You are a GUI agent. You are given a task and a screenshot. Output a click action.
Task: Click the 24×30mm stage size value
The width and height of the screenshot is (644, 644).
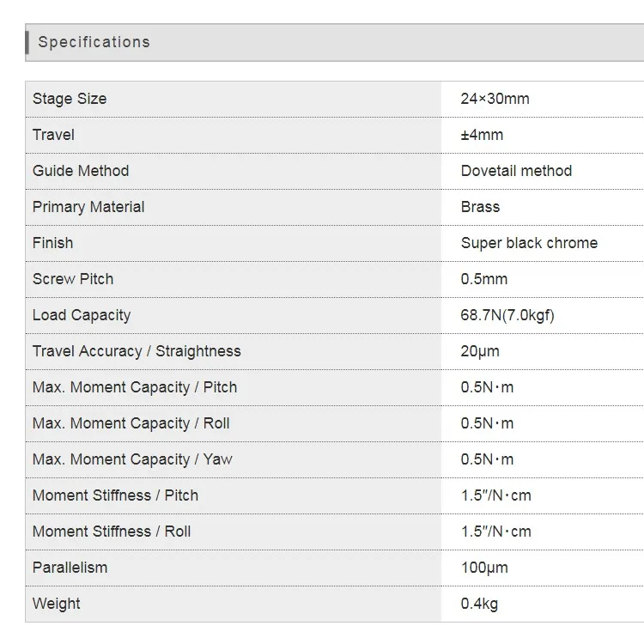(x=495, y=99)
